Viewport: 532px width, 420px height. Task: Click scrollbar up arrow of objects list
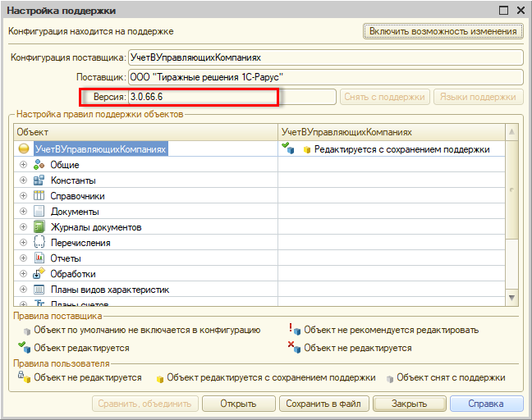pos(511,132)
